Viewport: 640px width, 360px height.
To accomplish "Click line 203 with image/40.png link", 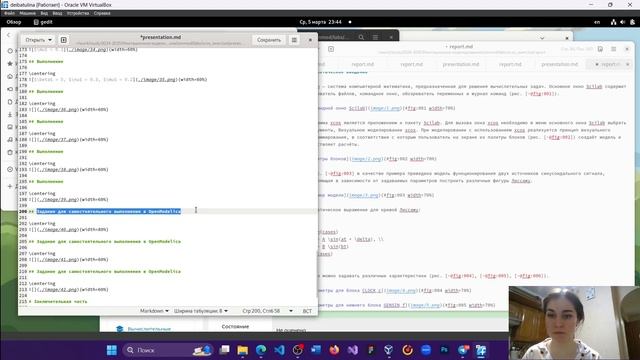I will pos(69,229).
